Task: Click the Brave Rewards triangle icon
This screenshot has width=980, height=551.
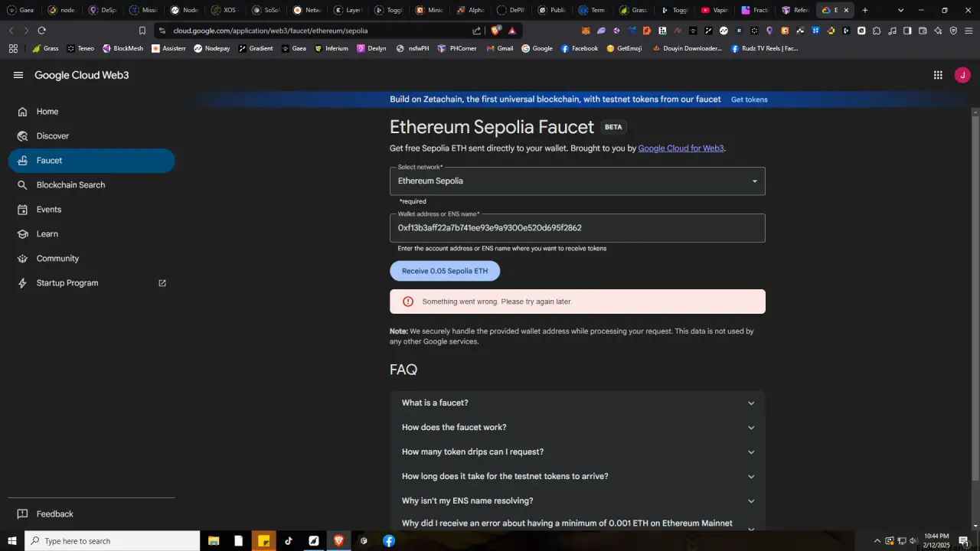Action: [x=512, y=31]
